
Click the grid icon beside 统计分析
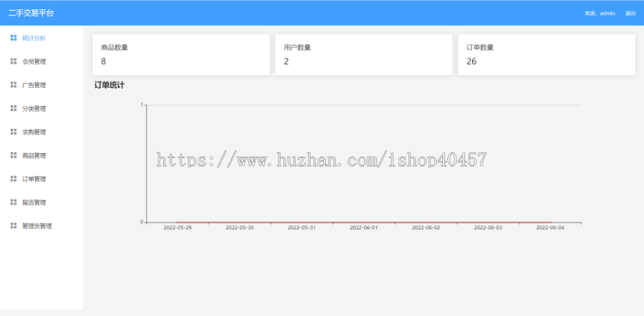(x=14, y=38)
